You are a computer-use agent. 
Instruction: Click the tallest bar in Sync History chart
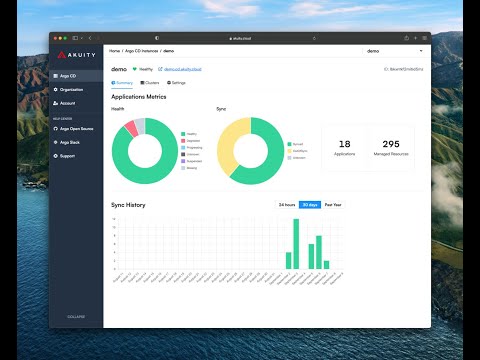pyautogui.click(x=296, y=244)
